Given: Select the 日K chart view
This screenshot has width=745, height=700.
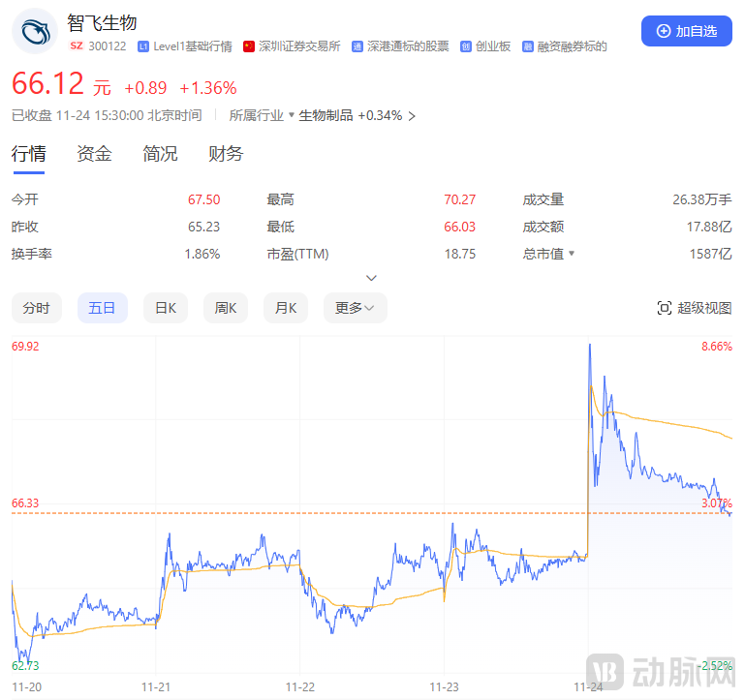Looking at the screenshot, I should tap(166, 308).
